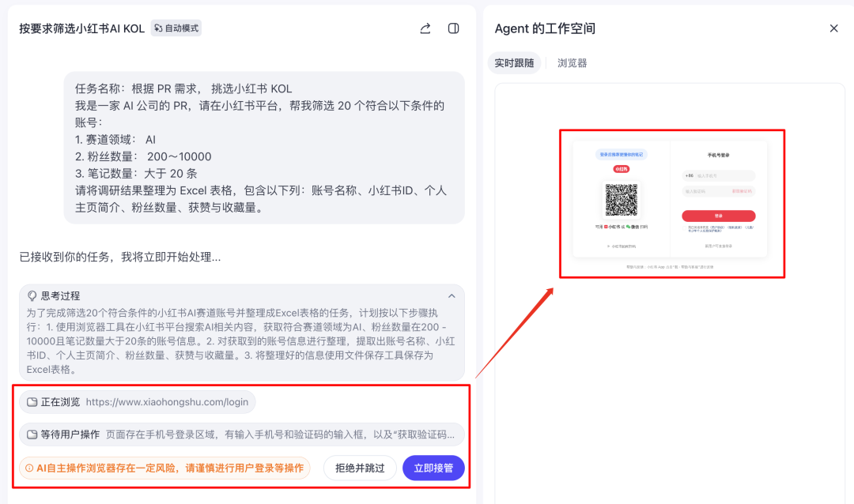Click the 手机号登录 heading in the preview
The height and width of the screenshot is (504, 854).
(x=718, y=155)
